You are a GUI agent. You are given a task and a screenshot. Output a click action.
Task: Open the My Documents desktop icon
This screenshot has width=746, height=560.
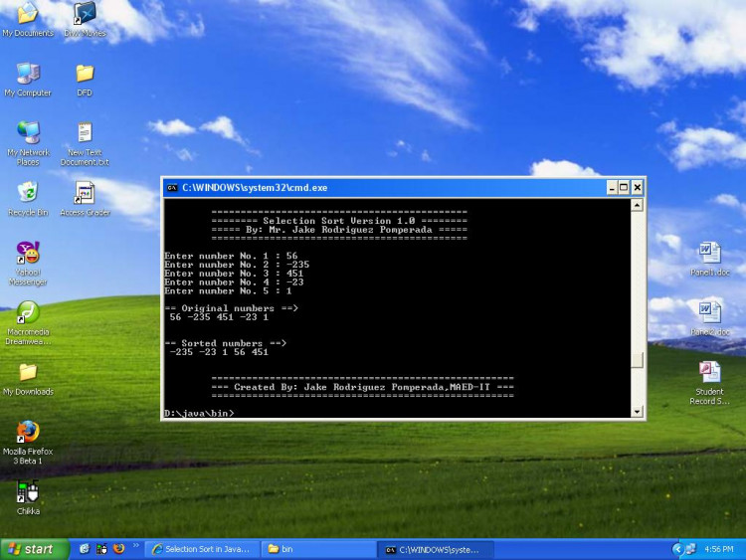28,19
